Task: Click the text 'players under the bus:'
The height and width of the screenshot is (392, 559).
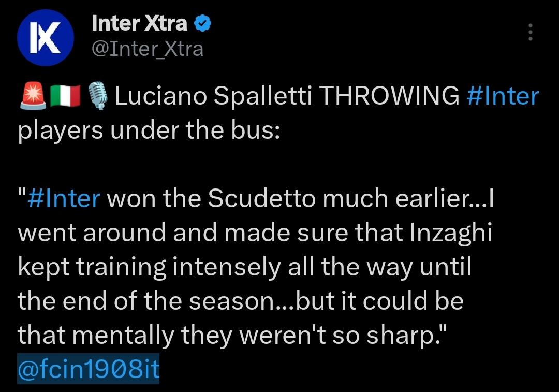Action: [149, 131]
